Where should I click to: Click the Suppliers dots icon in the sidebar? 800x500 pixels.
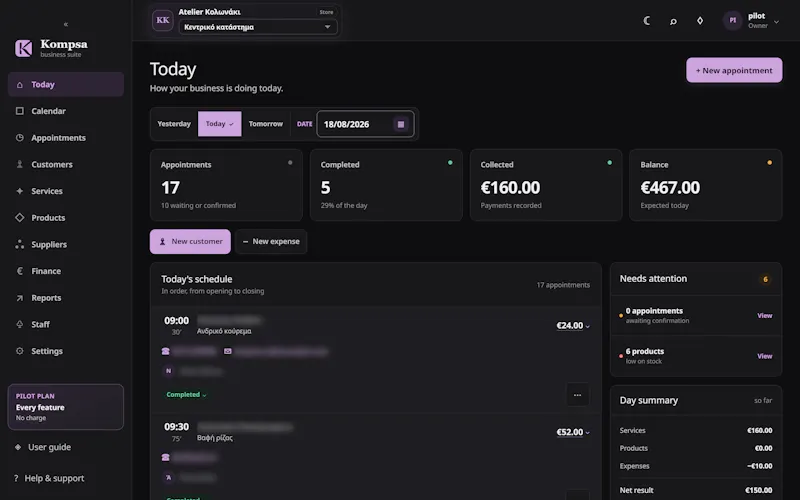pos(19,244)
